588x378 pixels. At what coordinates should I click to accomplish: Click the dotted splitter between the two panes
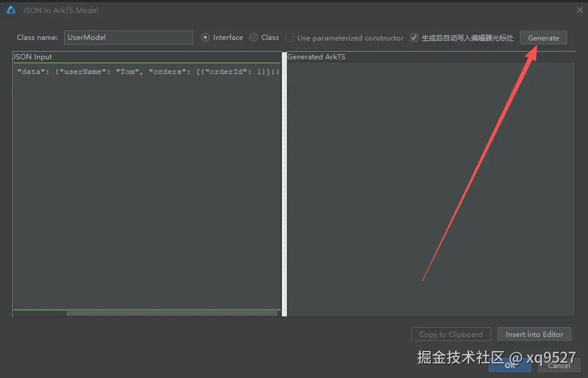(x=284, y=184)
